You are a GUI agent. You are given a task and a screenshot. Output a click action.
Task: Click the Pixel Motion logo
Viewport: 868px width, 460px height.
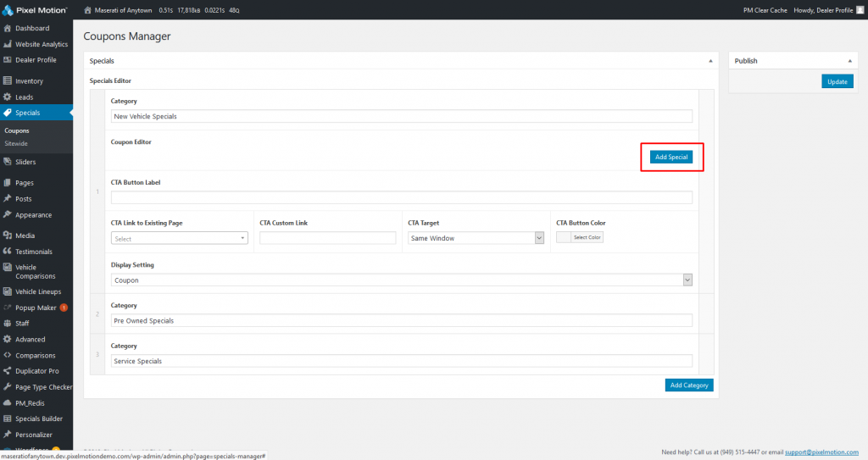[x=35, y=10]
